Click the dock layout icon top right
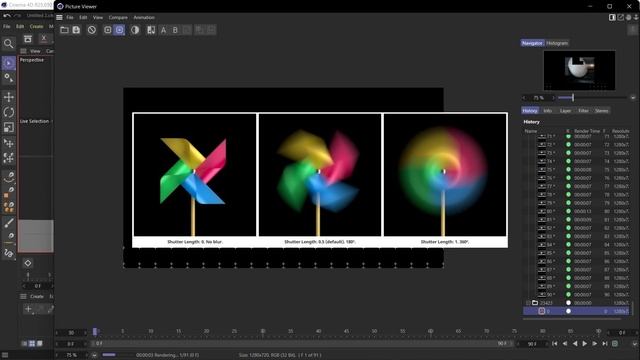The width and height of the screenshot is (640, 360). pos(612,18)
